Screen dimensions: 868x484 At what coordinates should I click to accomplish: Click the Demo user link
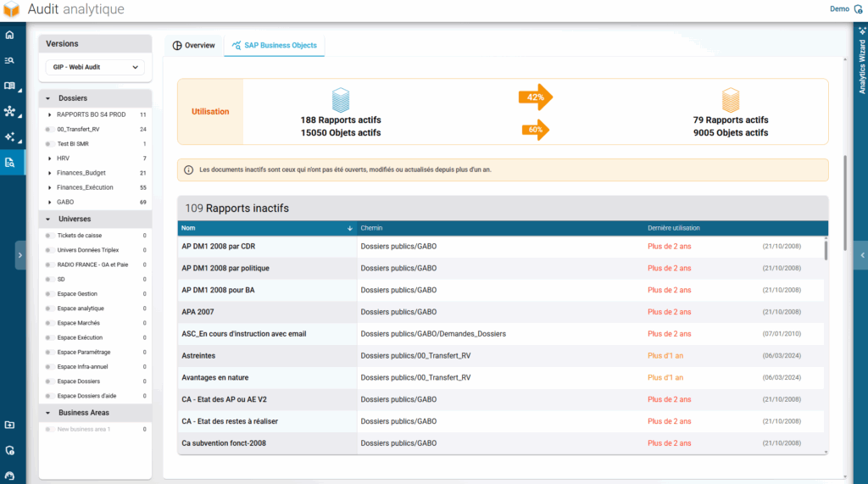coord(839,8)
